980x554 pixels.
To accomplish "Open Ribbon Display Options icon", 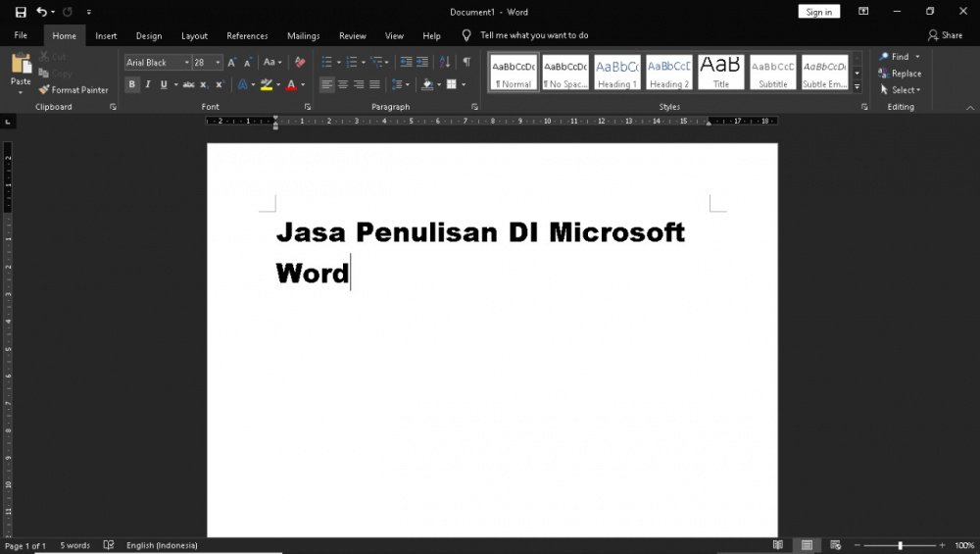I will click(863, 11).
